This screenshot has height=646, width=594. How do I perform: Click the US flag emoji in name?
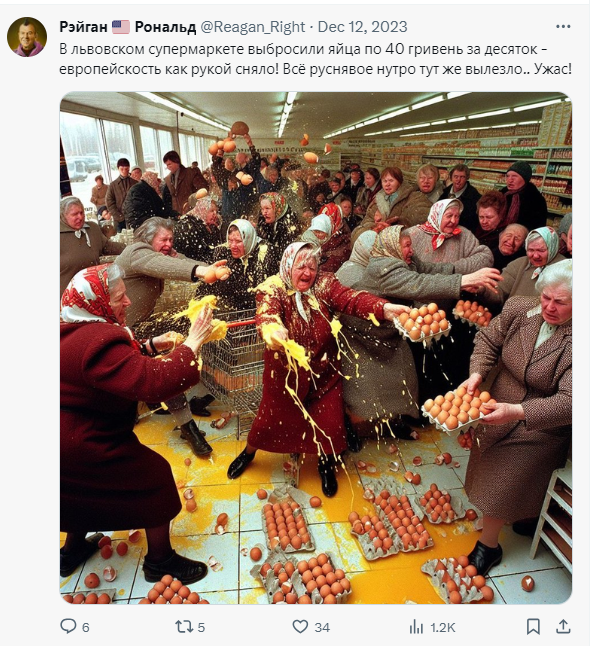pyautogui.click(x=121, y=27)
